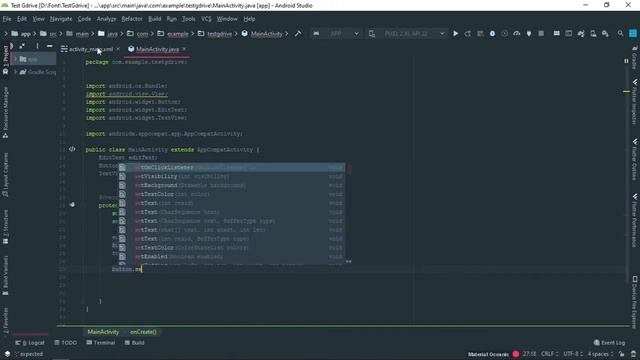Click the Attach Debugger shield icon
The image size is (640, 360).
point(529,33)
